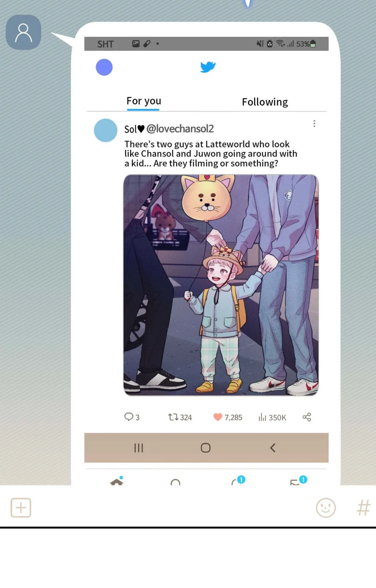Tap the Android home button
Viewport: 376px width, 588px height.
pos(206,448)
